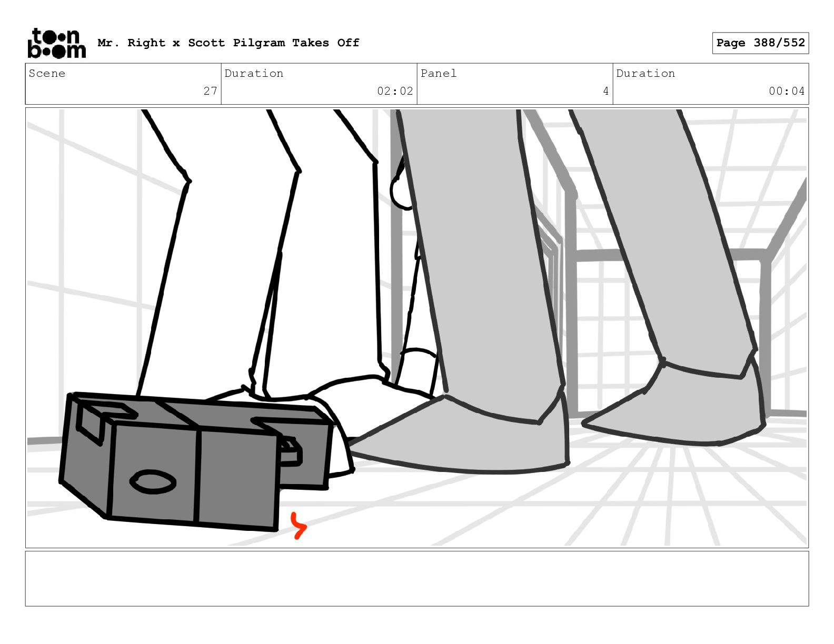Image resolution: width=834 pixels, height=644 pixels.
Task: Select panel number '4'
Action: tap(606, 91)
